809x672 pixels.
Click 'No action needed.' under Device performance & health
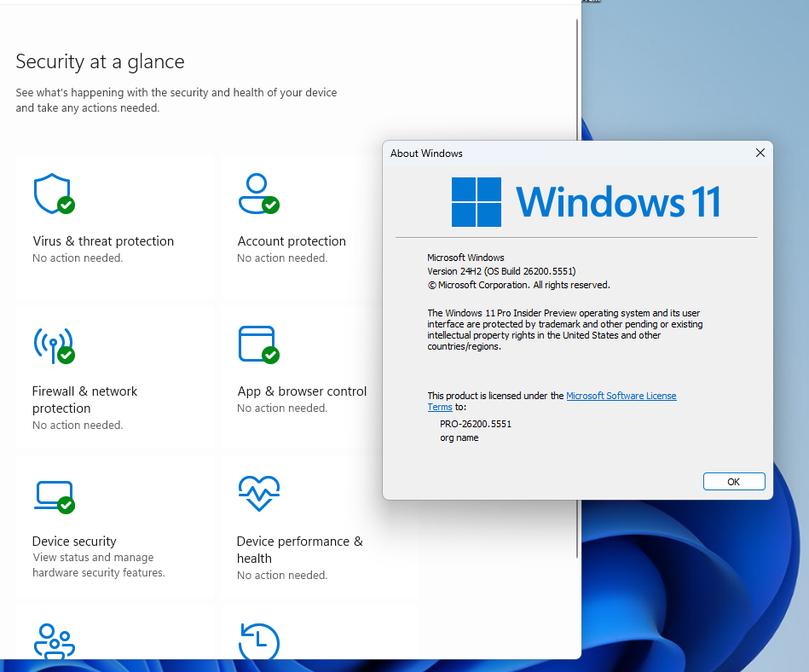pos(282,576)
